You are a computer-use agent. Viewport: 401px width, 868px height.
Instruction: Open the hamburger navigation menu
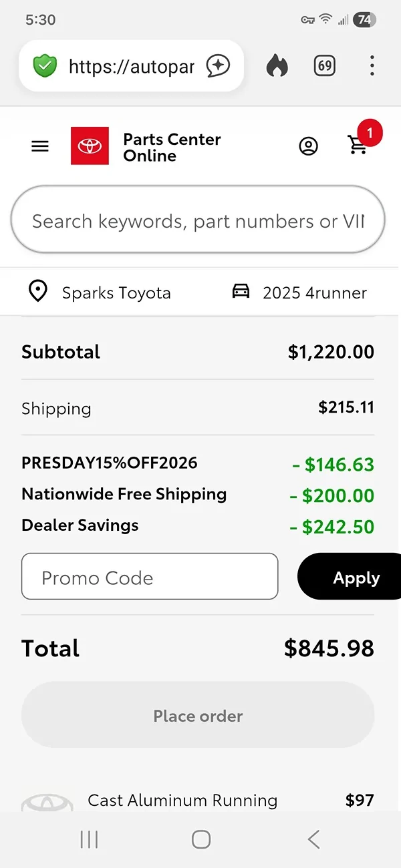point(39,146)
